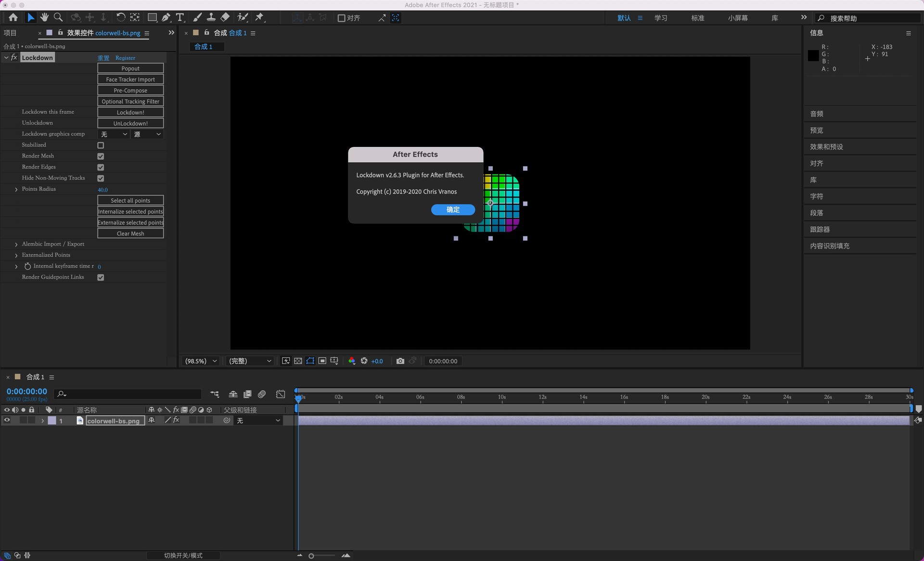Toggle Stabilized checkbox on/off
The width and height of the screenshot is (924, 561).
(101, 145)
